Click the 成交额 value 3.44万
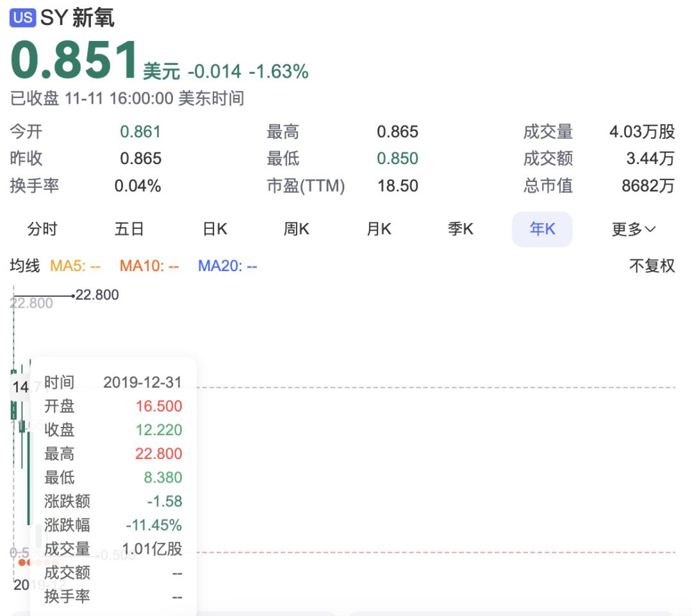The height and width of the screenshot is (616, 692). coord(650,158)
